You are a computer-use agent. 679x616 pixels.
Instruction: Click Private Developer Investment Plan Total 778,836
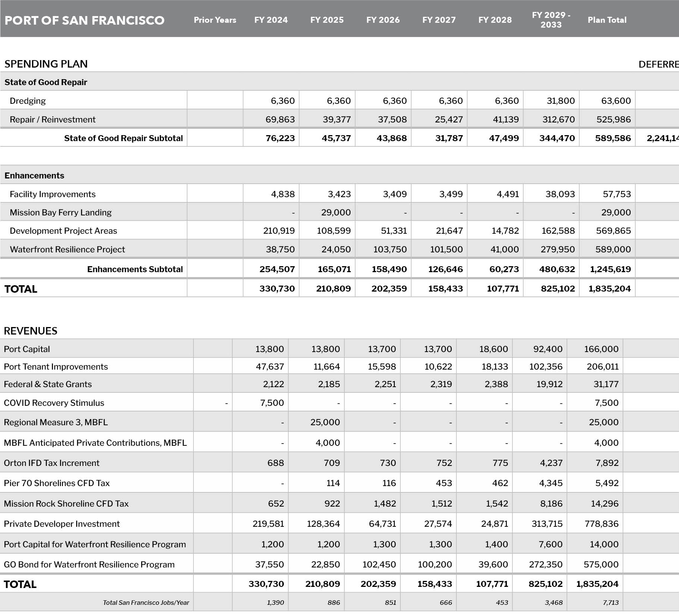click(602, 524)
